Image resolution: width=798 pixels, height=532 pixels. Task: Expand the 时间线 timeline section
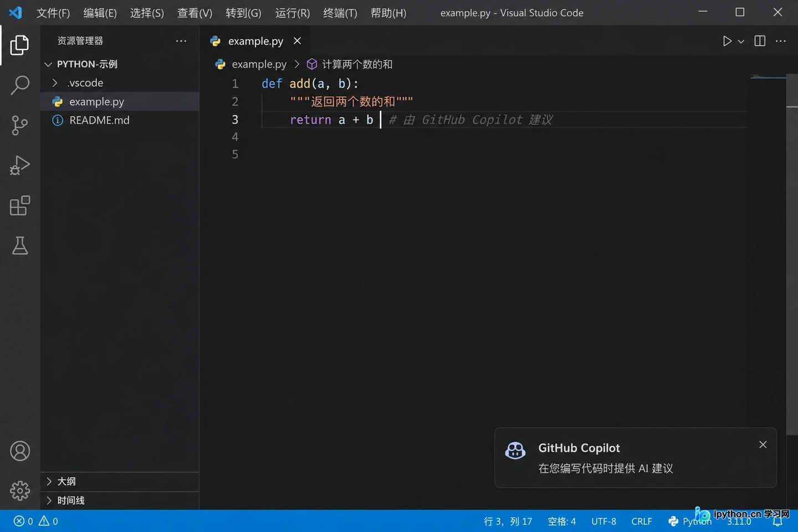point(119,500)
